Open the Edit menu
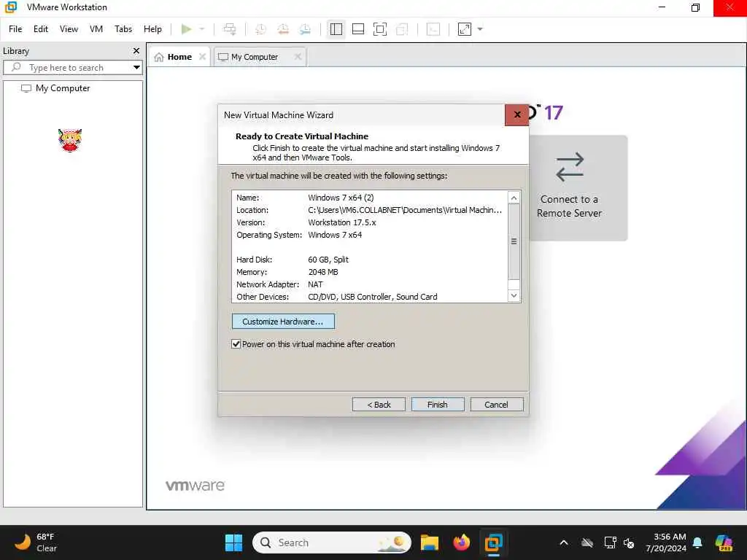Screen dimensions: 747x560 coord(41,29)
